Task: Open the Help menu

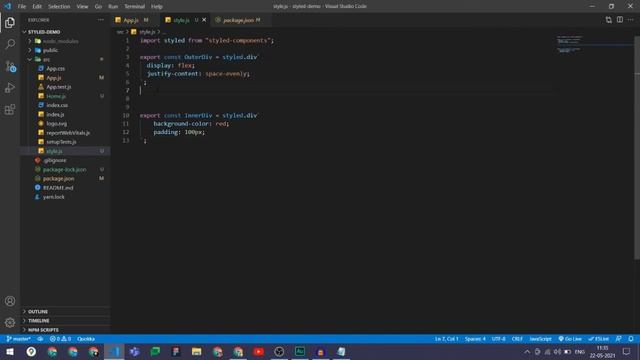Action: tap(157, 7)
